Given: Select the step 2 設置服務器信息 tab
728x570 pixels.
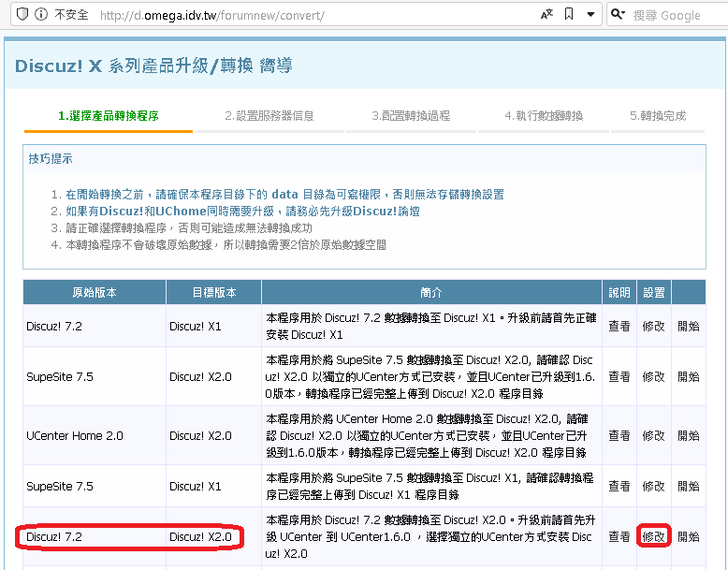Looking at the screenshot, I should pos(269,116).
